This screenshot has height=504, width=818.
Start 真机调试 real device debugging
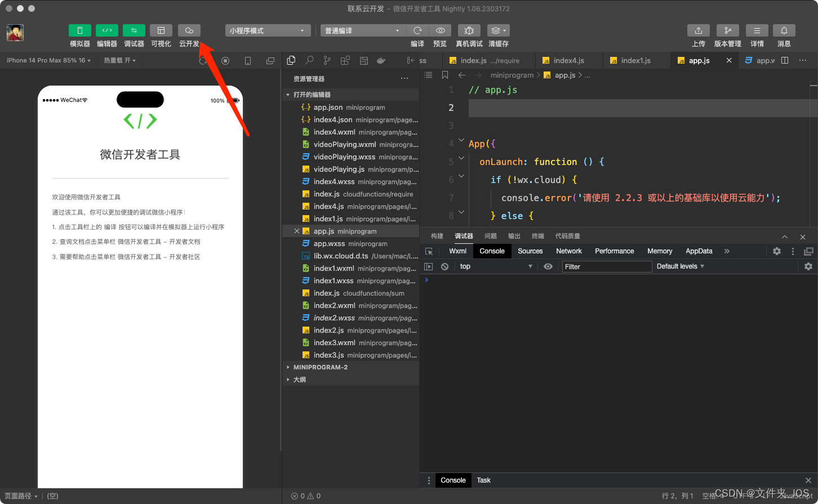469,30
